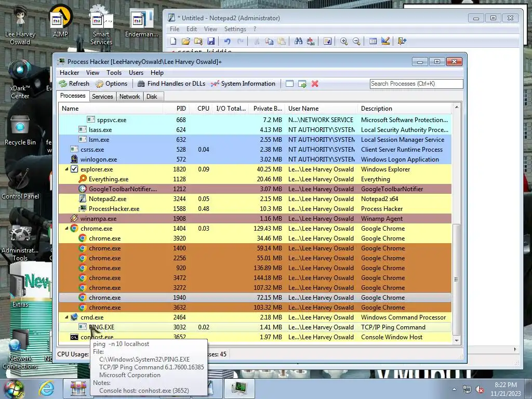Open the File menu in Notepad2
Screen dimensions: 532x399
pos(175,29)
